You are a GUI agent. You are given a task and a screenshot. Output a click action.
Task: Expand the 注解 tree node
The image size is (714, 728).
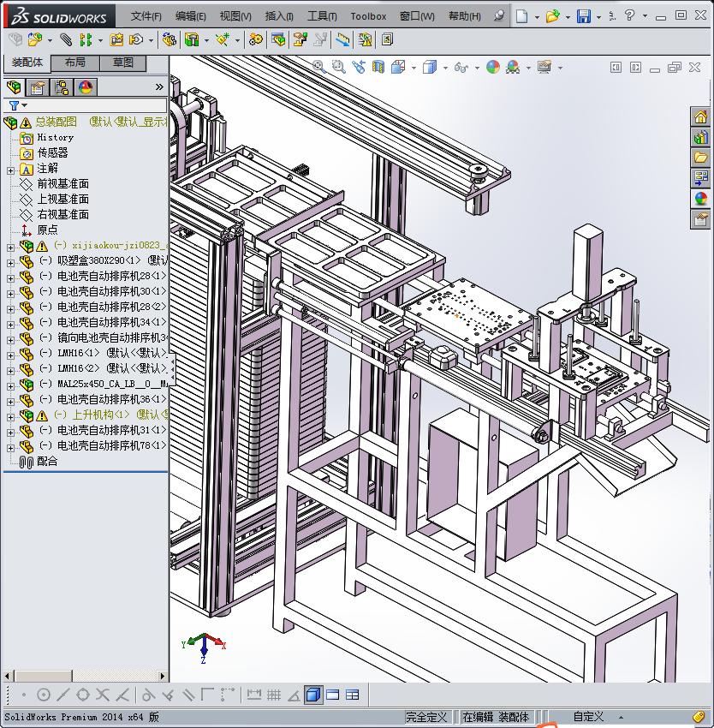tap(10, 169)
